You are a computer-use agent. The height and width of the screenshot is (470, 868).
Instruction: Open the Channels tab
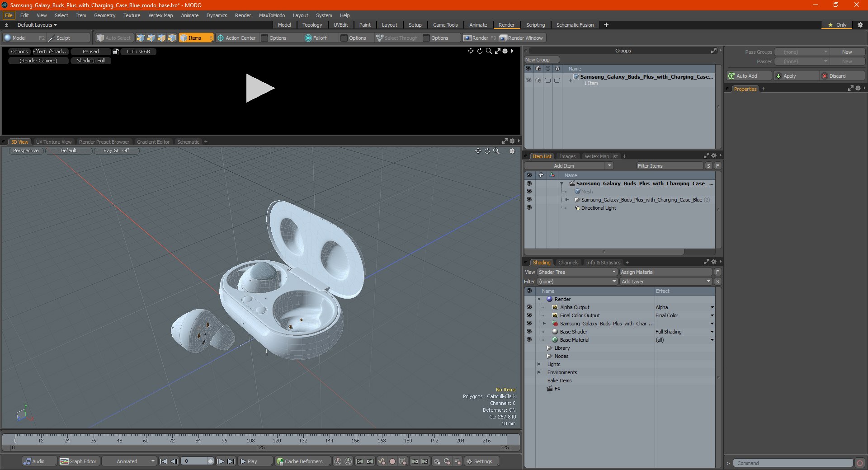(568, 263)
